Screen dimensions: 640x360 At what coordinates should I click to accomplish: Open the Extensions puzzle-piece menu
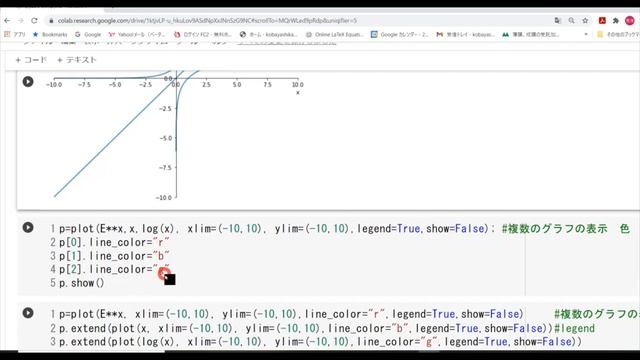(x=616, y=20)
